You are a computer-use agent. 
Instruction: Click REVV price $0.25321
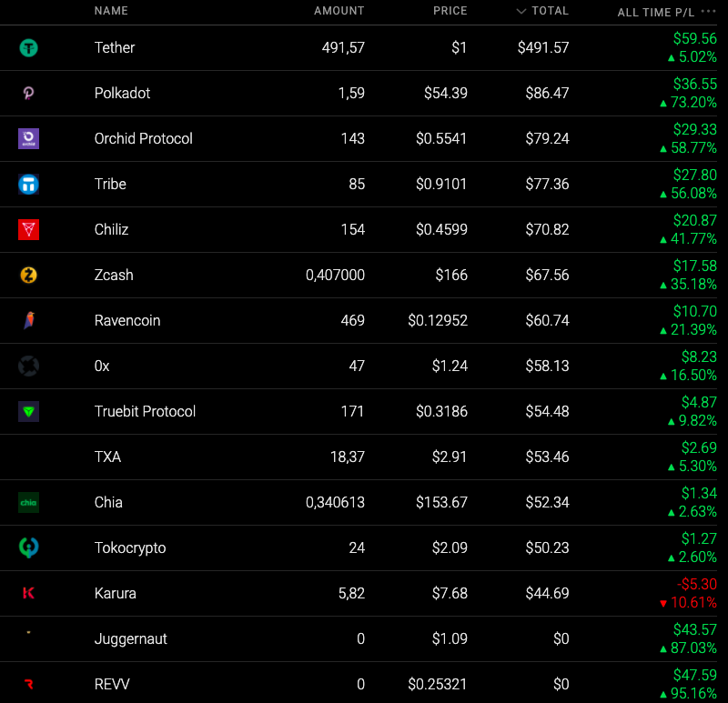438,685
